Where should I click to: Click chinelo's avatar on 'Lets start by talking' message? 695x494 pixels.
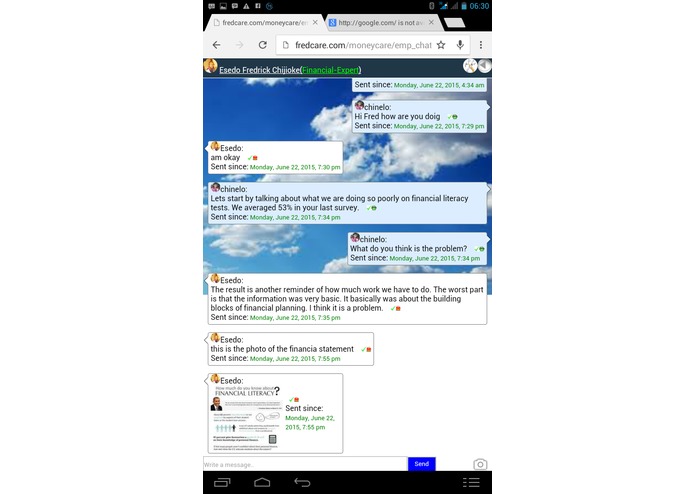point(215,187)
